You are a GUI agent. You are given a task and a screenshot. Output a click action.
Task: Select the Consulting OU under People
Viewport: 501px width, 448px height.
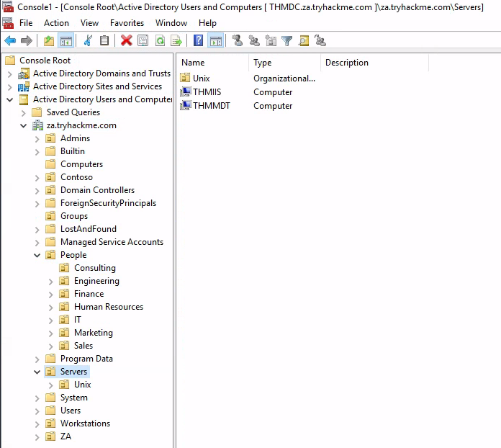tap(95, 268)
